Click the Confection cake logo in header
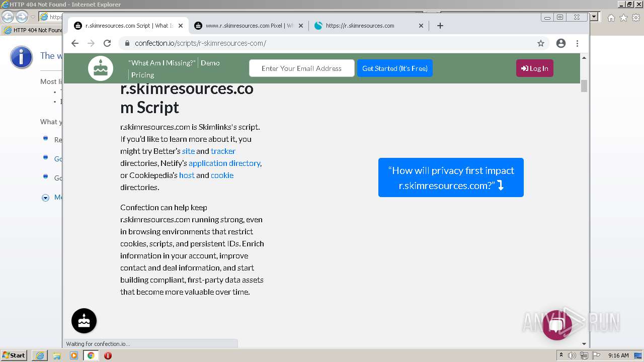The height and width of the screenshot is (362, 644). (x=101, y=68)
